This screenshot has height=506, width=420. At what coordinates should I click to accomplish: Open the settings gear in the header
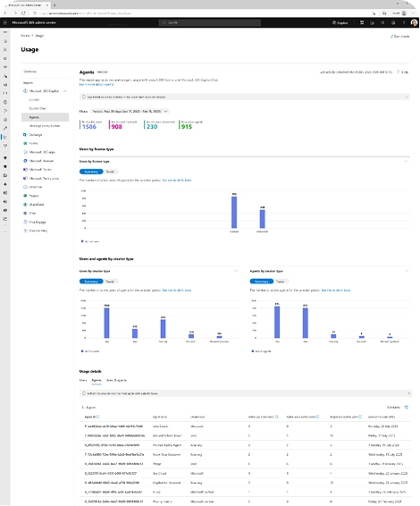click(393, 22)
